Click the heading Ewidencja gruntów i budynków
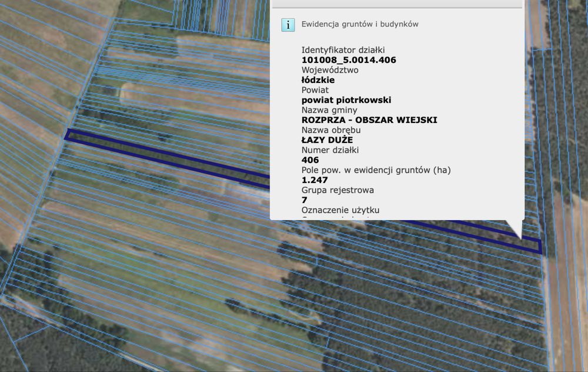This screenshot has height=372, width=588. (360, 24)
